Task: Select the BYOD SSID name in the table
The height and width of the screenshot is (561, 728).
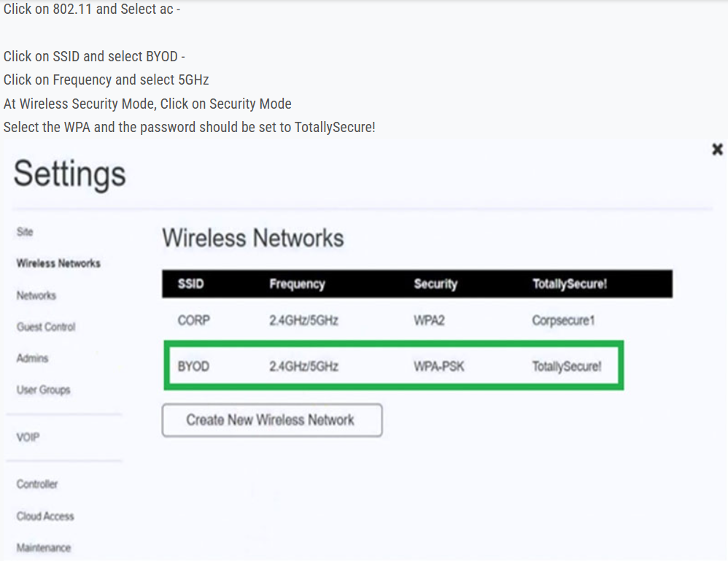Action: coord(193,366)
